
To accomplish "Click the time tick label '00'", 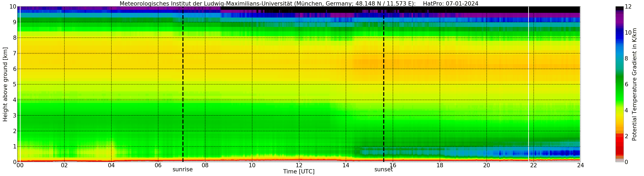I will pos(20,165).
